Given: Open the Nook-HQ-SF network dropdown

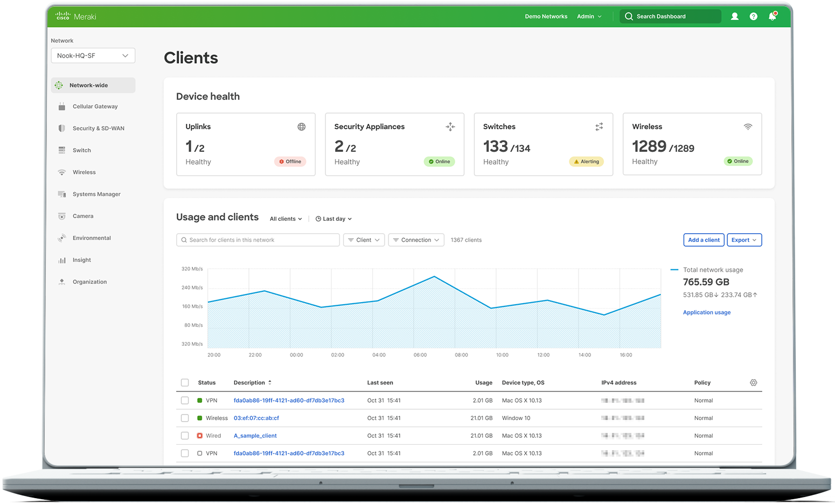Looking at the screenshot, I should pos(93,56).
